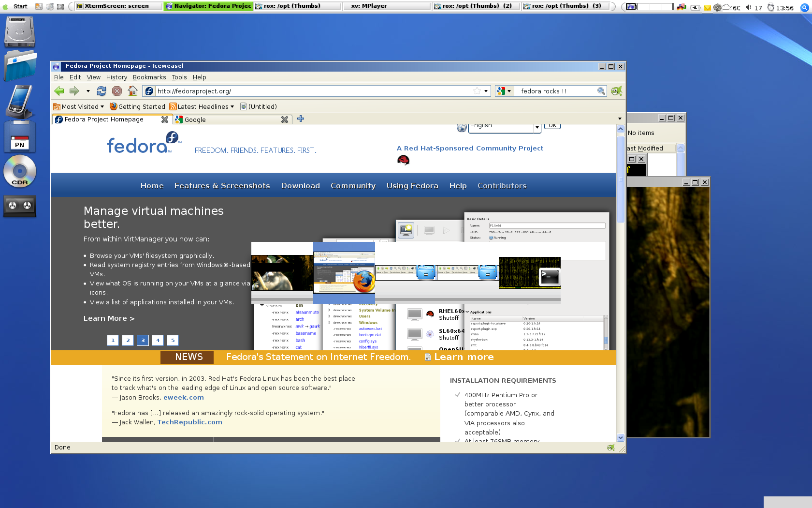This screenshot has height=508, width=812.
Task: Show slide 5 in the banner pager
Action: [173, 340]
